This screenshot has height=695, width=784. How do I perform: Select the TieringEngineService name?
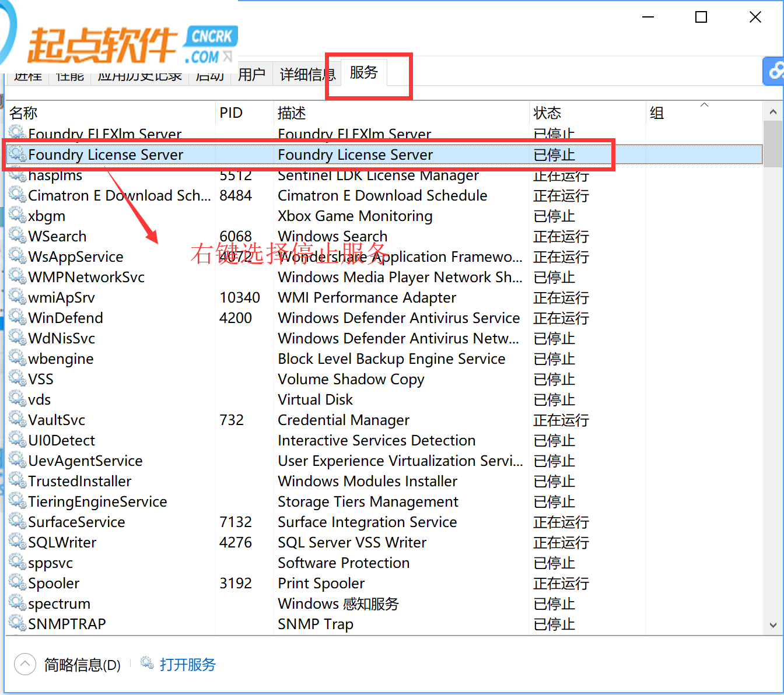tap(97, 501)
